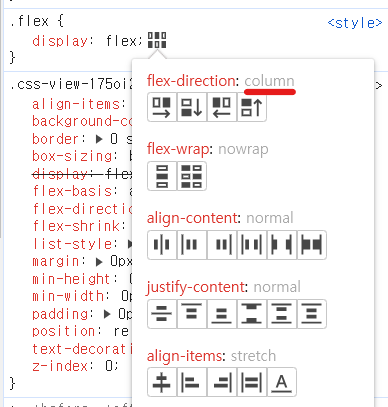Set align-content to stretch
This screenshot has height=407, width=388.
pos(312,245)
